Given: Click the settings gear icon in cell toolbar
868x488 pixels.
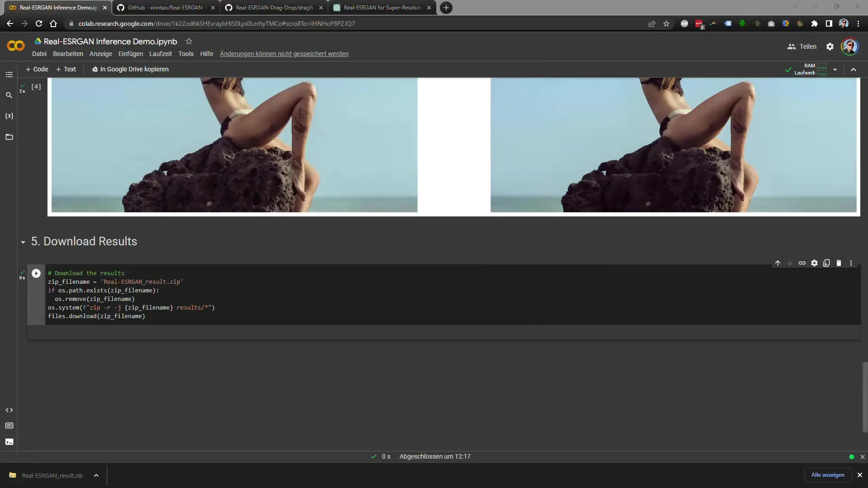Looking at the screenshot, I should 814,263.
